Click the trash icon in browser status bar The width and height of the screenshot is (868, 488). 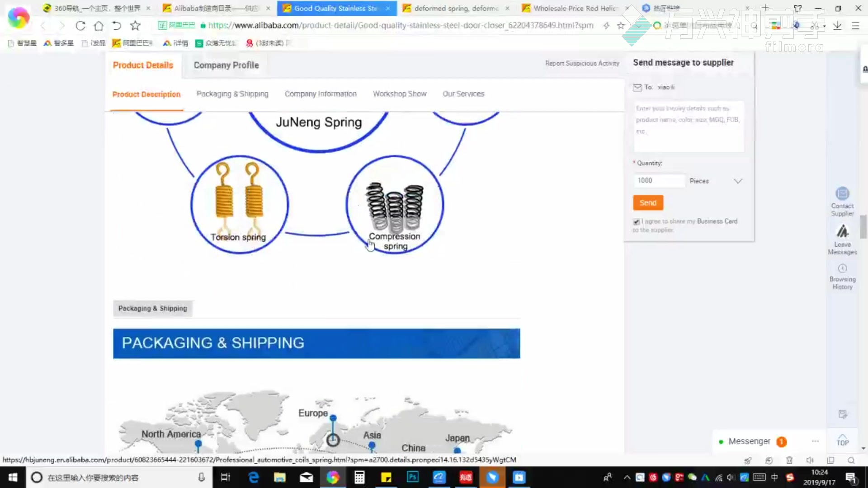pyautogui.click(x=789, y=460)
